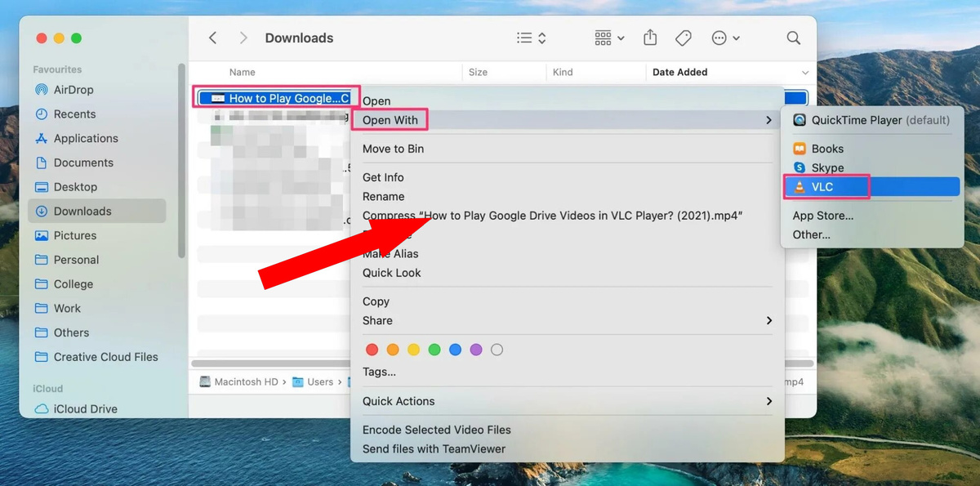
Task: Apply the orange tag color
Action: tap(393, 350)
